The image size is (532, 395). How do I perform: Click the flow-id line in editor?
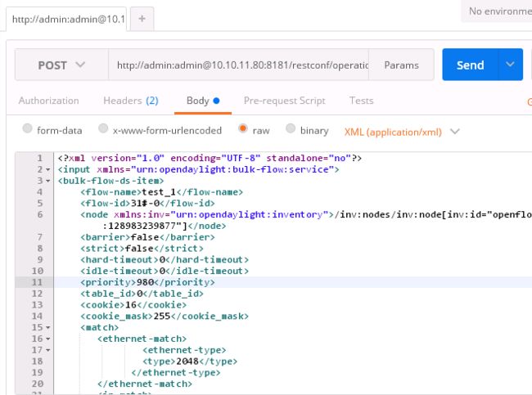(x=147, y=204)
